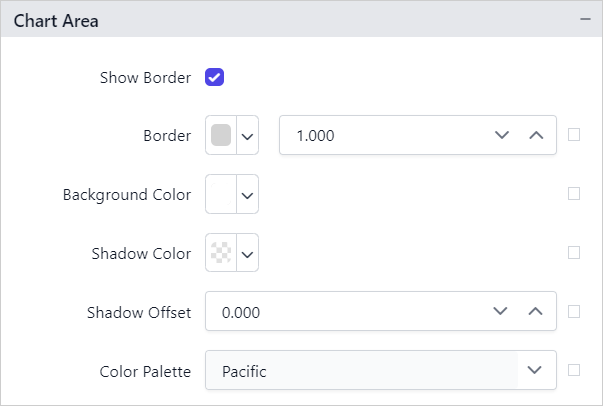Increase Border width with up arrow
The width and height of the screenshot is (603, 406).
536,135
